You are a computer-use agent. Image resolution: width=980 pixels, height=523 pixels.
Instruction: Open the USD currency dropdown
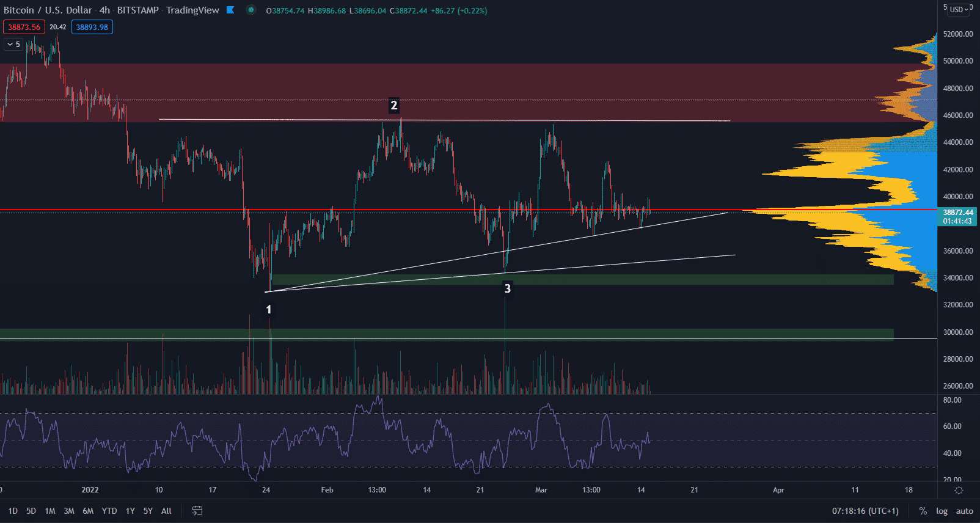click(x=959, y=9)
